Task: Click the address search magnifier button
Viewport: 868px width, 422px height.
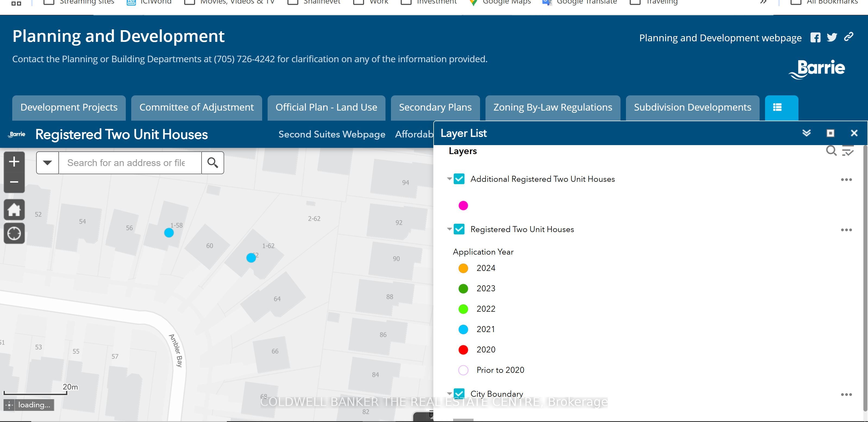Action: (213, 163)
